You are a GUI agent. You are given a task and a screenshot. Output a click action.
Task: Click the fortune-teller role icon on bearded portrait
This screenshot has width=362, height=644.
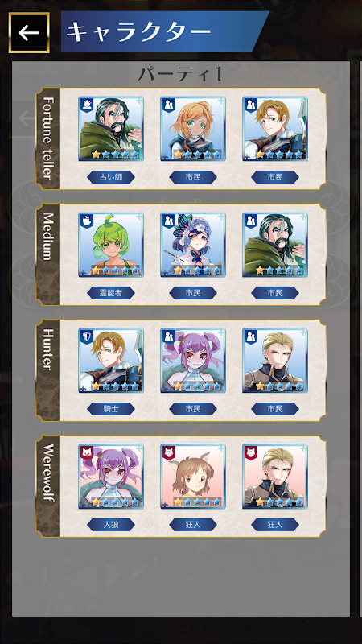pyautogui.click(x=87, y=105)
